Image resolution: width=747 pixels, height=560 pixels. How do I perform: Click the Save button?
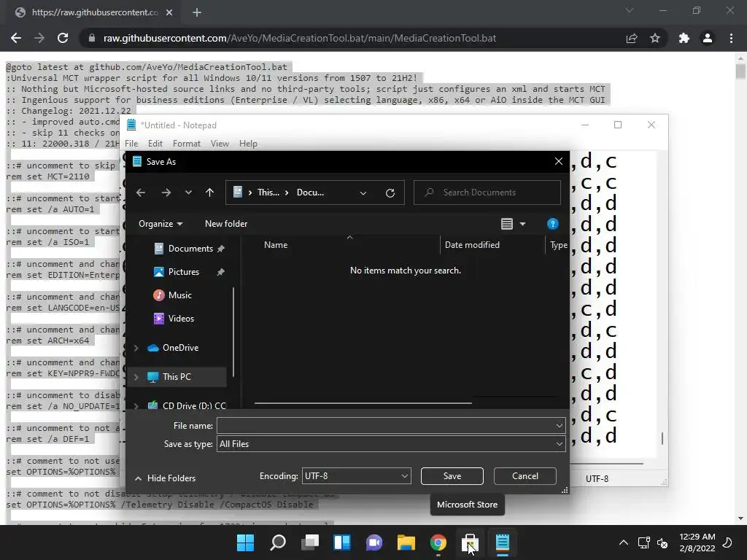pyautogui.click(x=452, y=476)
